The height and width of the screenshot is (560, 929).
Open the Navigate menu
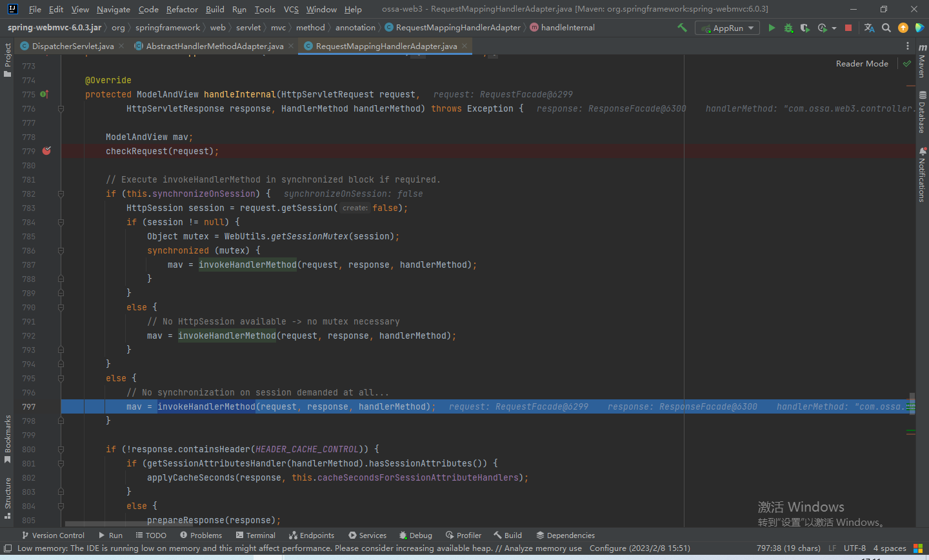[x=114, y=9]
